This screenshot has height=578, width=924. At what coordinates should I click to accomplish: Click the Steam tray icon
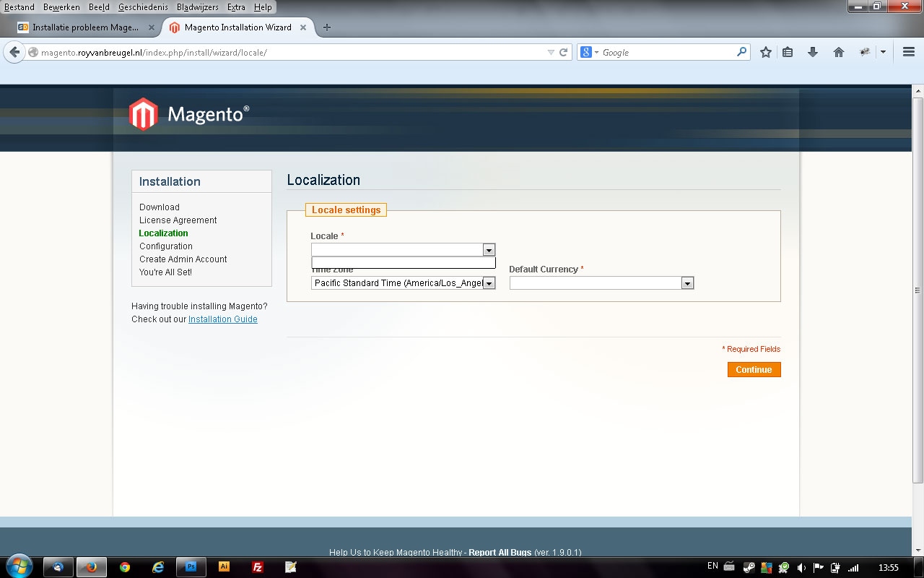click(x=749, y=567)
